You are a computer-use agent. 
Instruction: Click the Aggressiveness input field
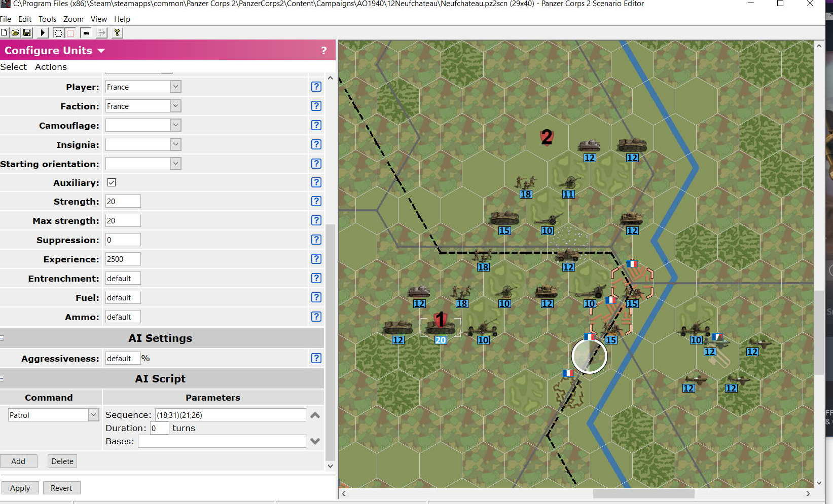click(x=123, y=358)
